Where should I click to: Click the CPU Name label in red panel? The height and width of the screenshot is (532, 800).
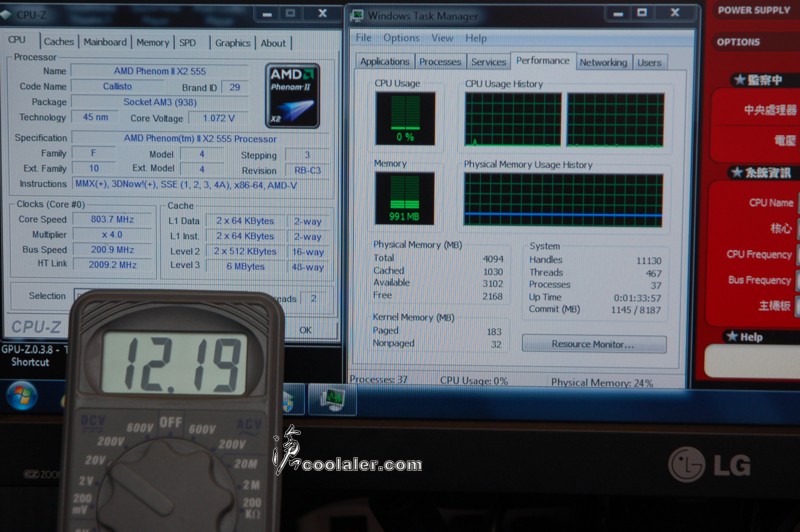click(x=771, y=202)
